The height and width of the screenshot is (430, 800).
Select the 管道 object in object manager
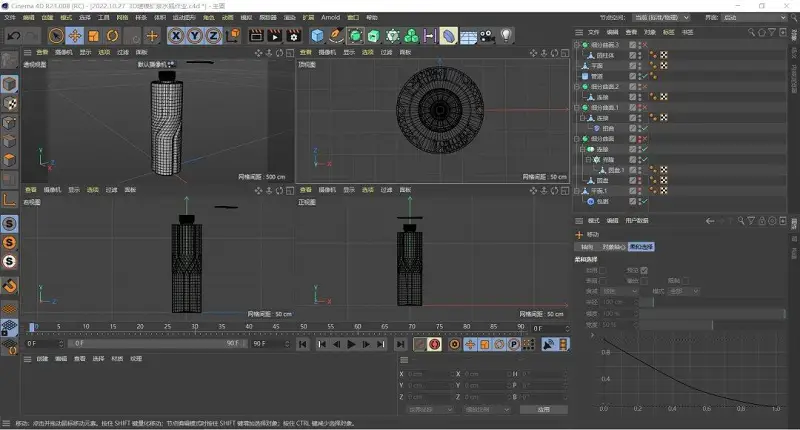[x=597, y=76]
